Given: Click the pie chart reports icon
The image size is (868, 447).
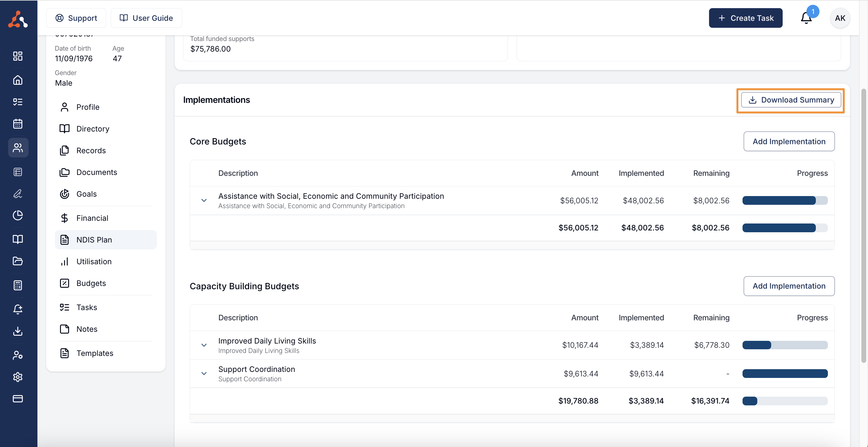Looking at the screenshot, I should click(x=18, y=215).
